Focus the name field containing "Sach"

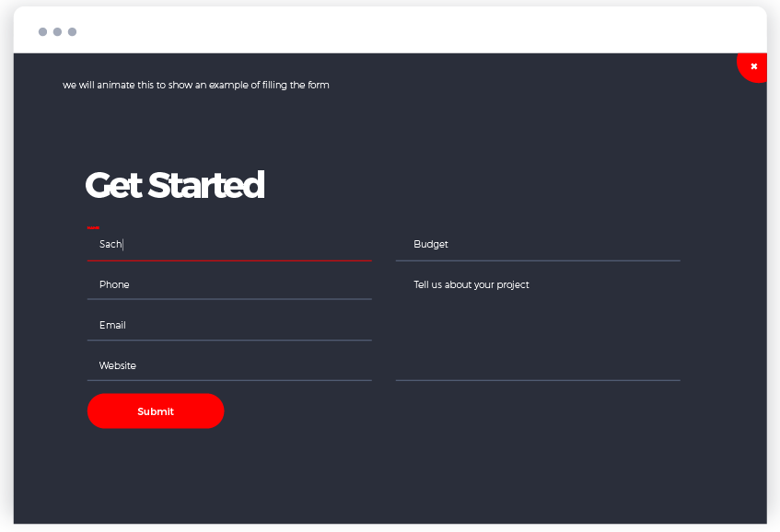[x=229, y=244]
